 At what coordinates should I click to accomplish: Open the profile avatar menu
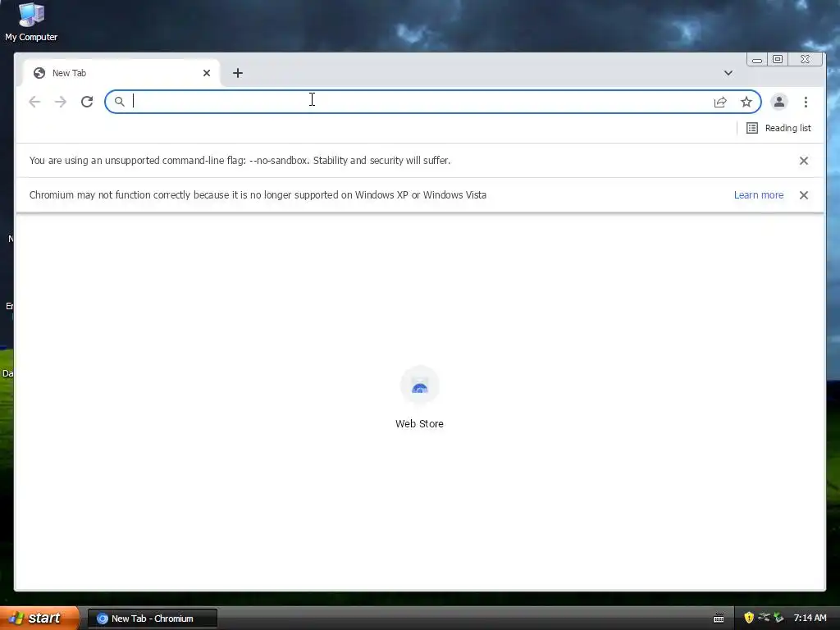[779, 102]
